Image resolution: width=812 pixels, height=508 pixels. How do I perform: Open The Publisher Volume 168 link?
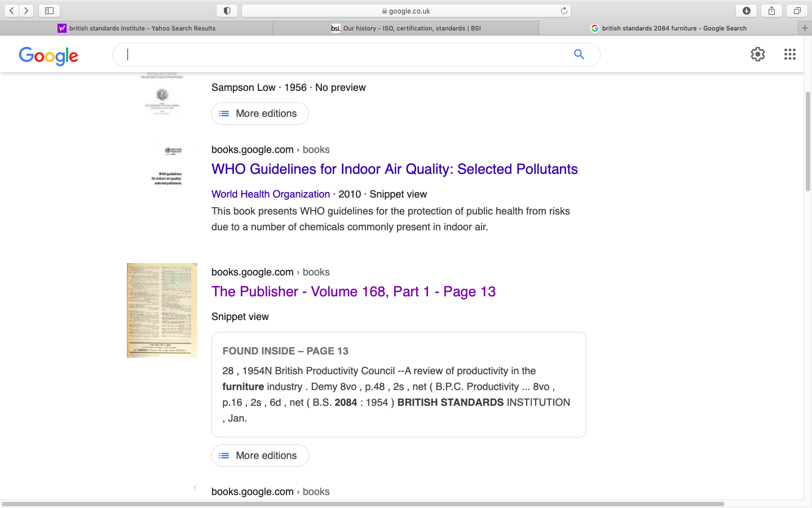353,292
